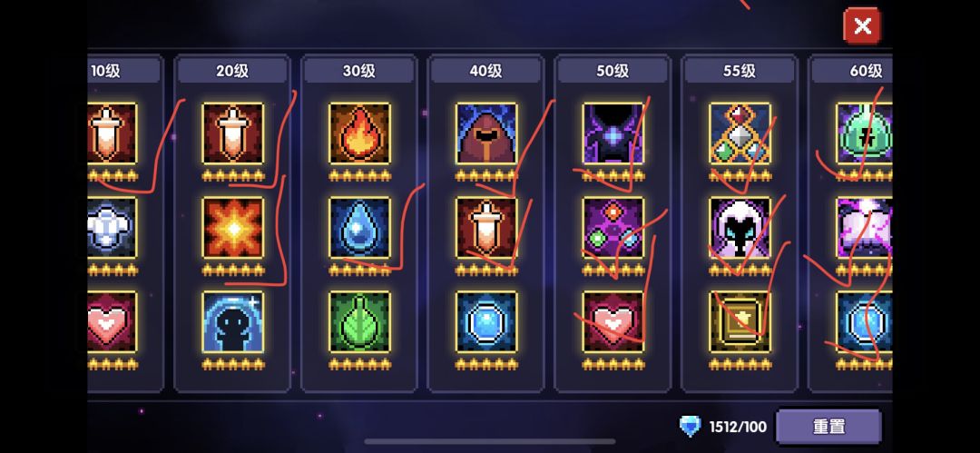
Task: Choose the white hooded ghost skill icon
Action: (x=740, y=228)
